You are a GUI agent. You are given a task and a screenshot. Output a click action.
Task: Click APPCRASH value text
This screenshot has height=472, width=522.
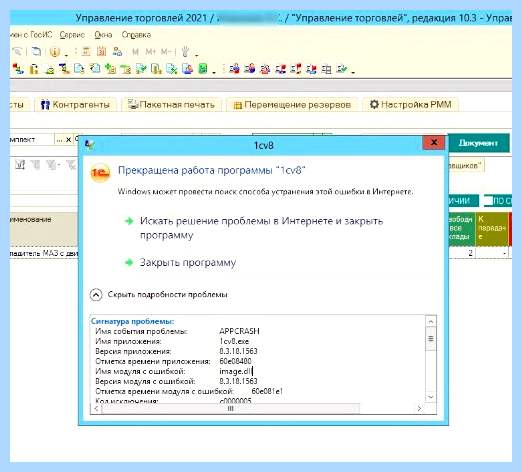[x=239, y=331]
